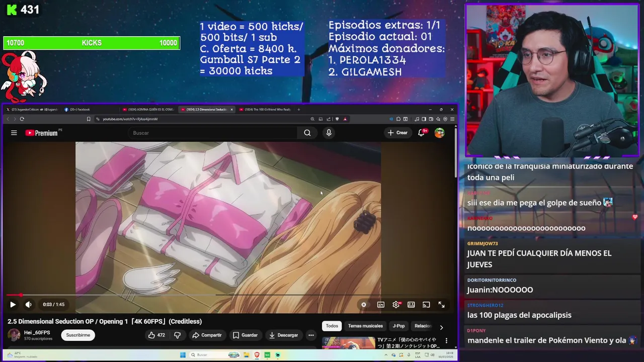Select the J-Pop filter chip
644x362 pixels.
[x=398, y=326]
